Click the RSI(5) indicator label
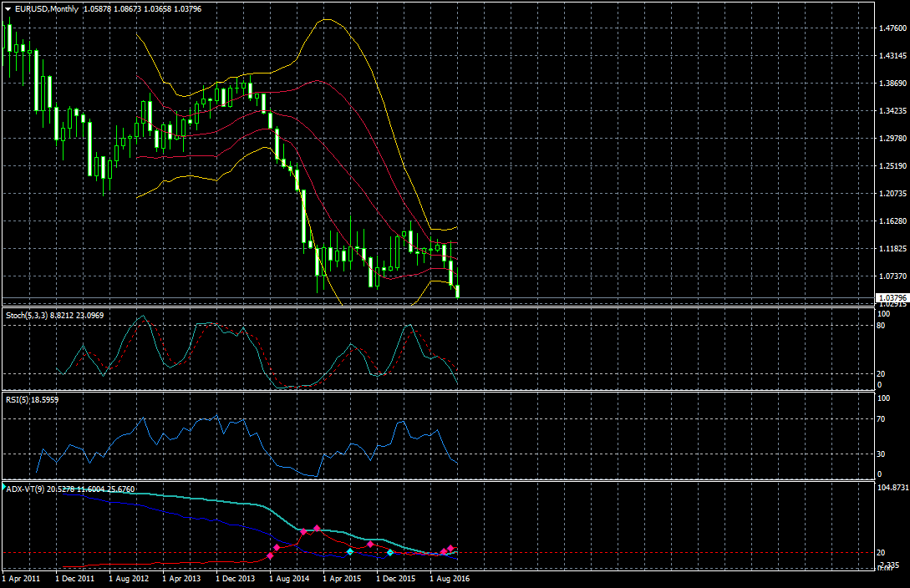The height and width of the screenshot is (588, 910). tap(18, 400)
